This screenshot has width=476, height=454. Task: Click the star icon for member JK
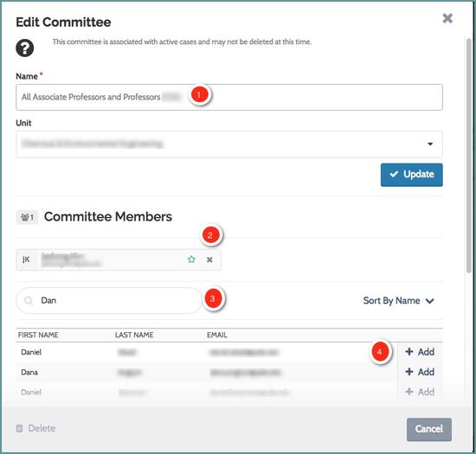[191, 259]
